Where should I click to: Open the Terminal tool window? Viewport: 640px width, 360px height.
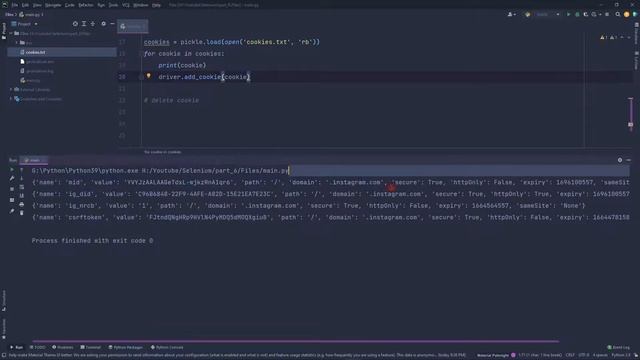90,347
